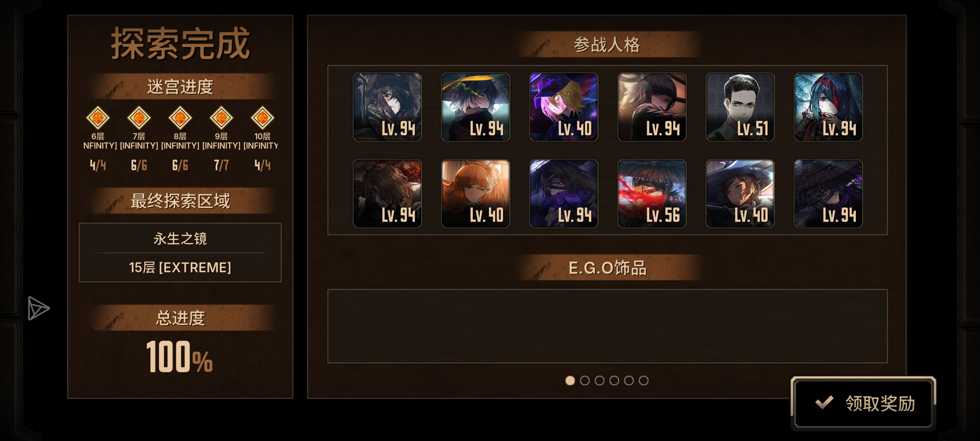Jump to the last page dot
The image size is (980, 441).
click(643, 380)
